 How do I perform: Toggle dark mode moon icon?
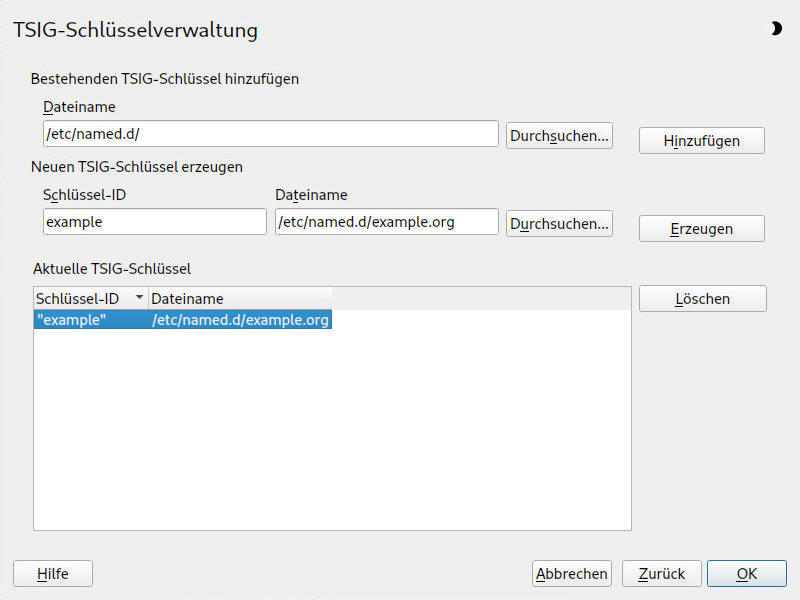(776, 29)
